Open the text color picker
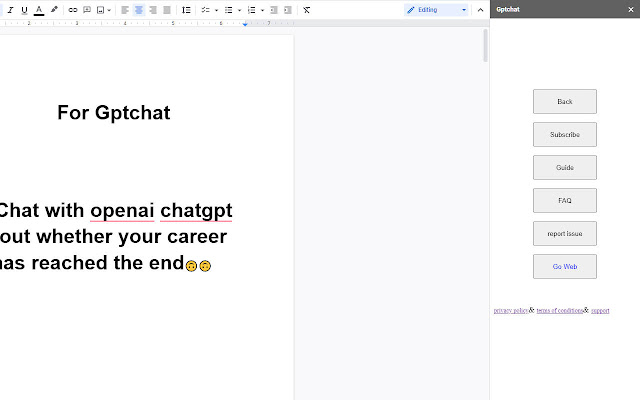This screenshot has width=640, height=400. pos(39,10)
